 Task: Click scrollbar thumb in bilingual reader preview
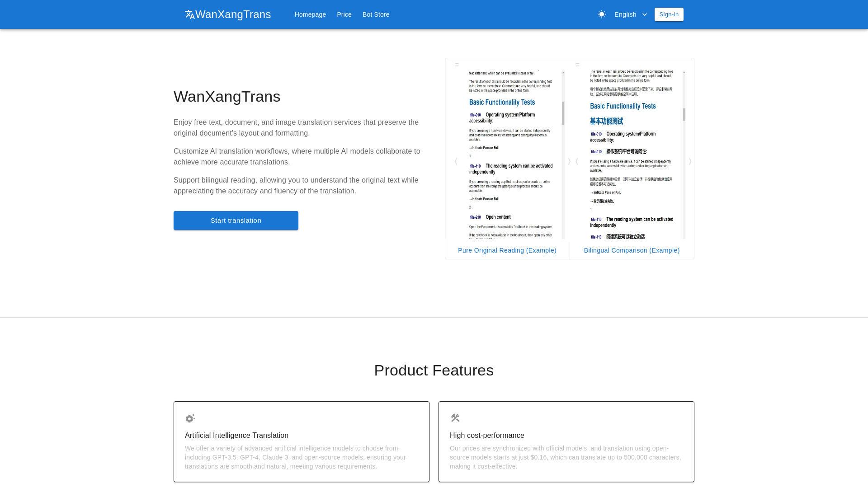(x=684, y=115)
